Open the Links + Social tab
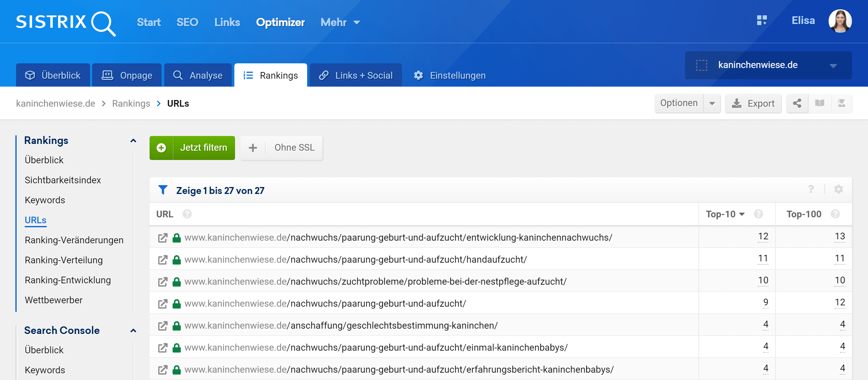The width and height of the screenshot is (868, 380). [x=356, y=75]
